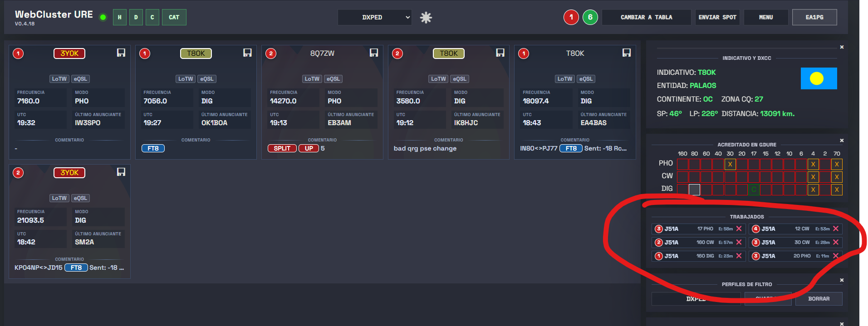The width and height of the screenshot is (868, 326).
Task: Click green counter badge showing 6
Action: pos(590,17)
